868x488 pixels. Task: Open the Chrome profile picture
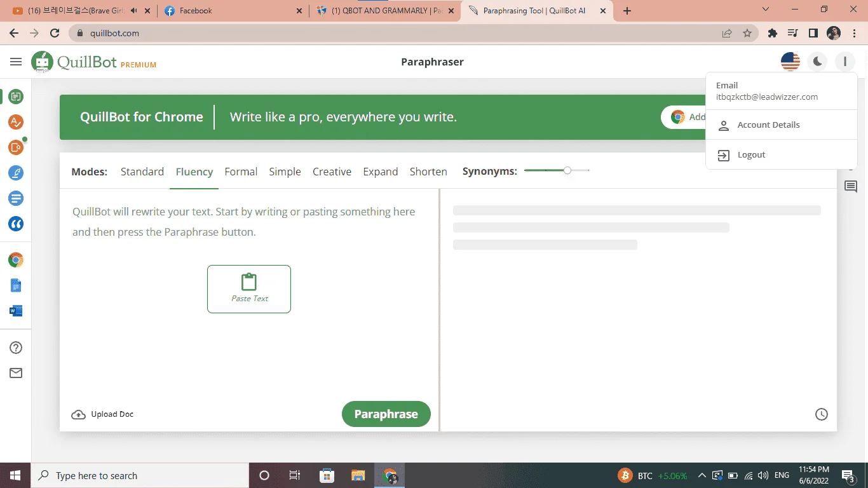[x=834, y=33]
